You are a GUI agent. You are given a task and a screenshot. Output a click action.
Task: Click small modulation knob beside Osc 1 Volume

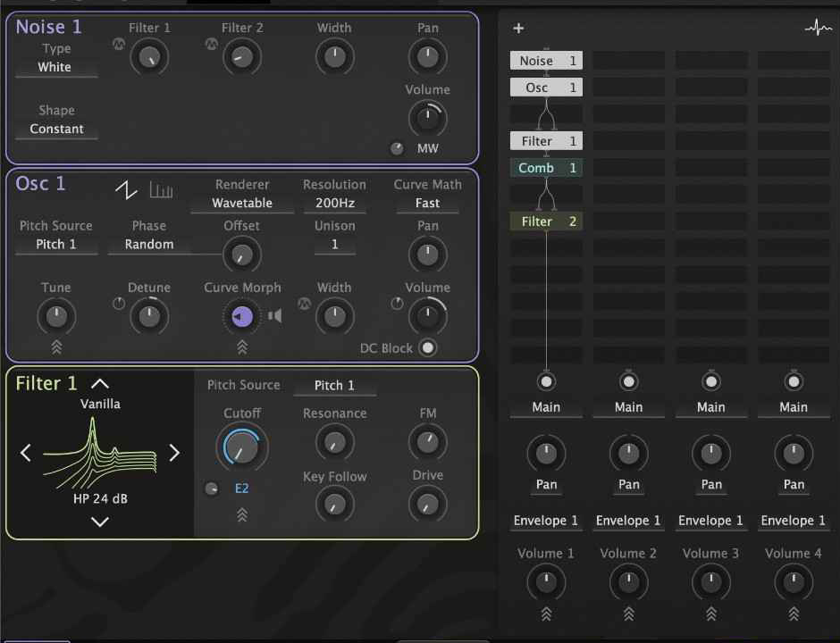pyautogui.click(x=397, y=305)
